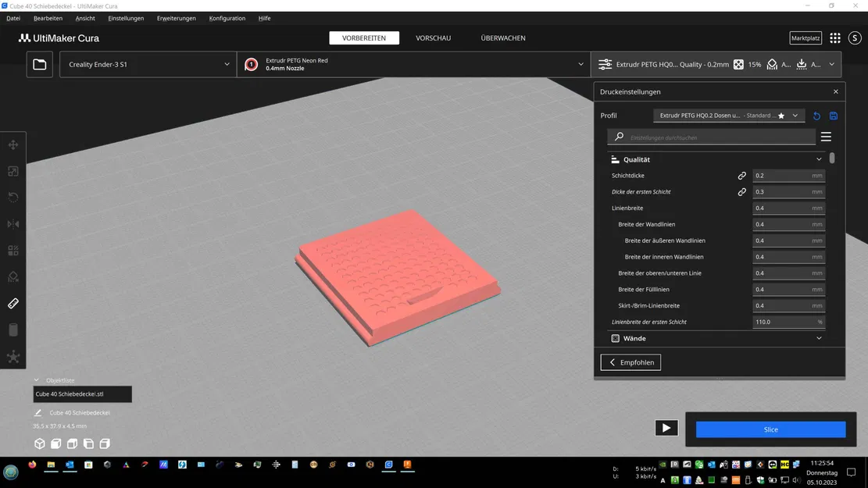This screenshot has width=868, height=488.
Task: Open the Windows notification center icon
Action: (x=852, y=472)
